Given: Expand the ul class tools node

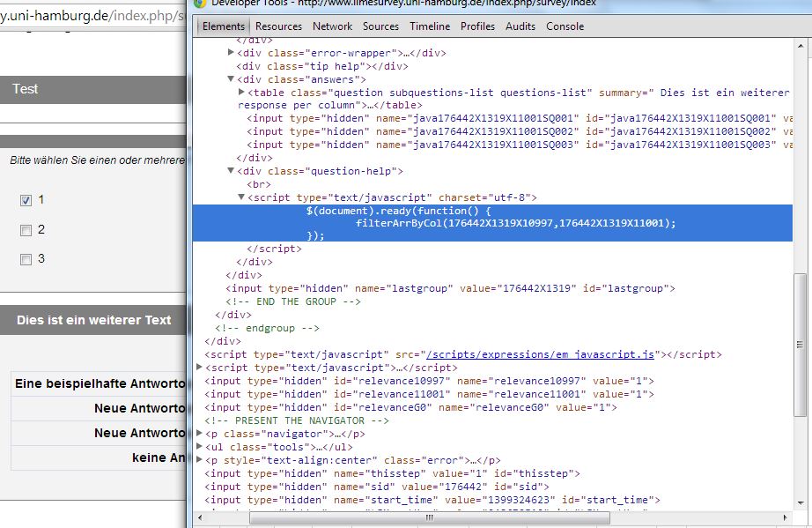Looking at the screenshot, I should [x=200, y=447].
